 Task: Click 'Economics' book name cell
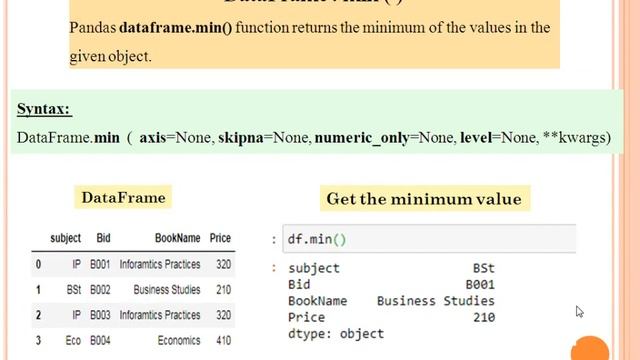click(179, 340)
